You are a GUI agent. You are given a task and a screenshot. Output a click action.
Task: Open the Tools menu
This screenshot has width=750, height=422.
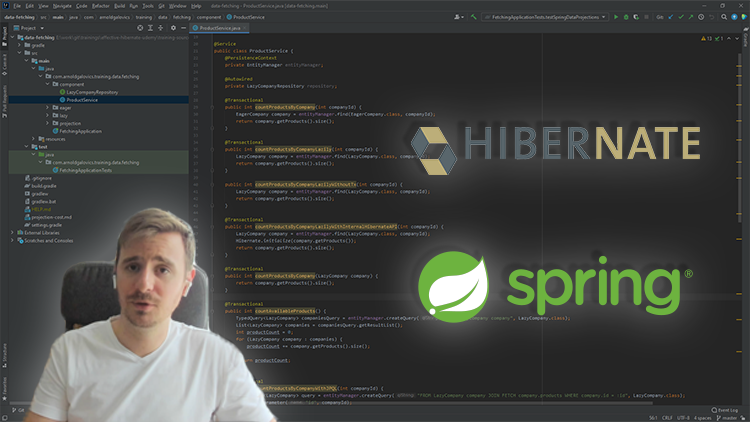pyautogui.click(x=148, y=6)
